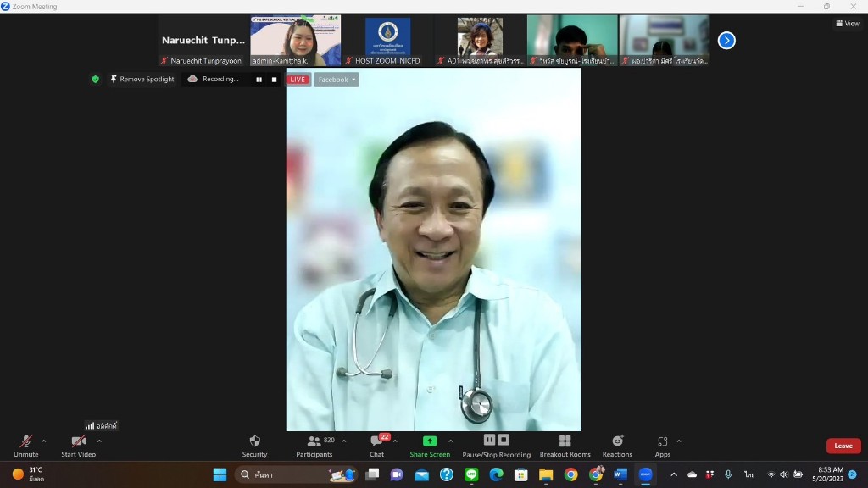Click the green Share Screen icon
Image resolution: width=868 pixels, height=488 pixels.
coord(430,441)
